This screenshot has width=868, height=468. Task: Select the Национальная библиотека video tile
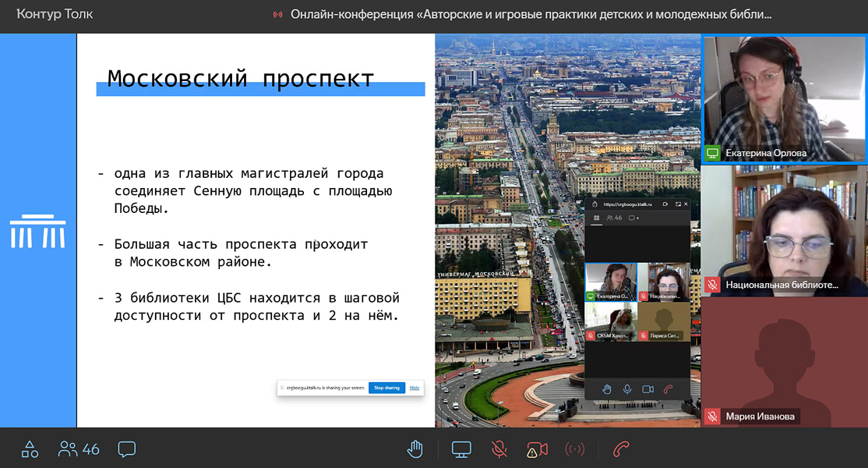coord(784,230)
